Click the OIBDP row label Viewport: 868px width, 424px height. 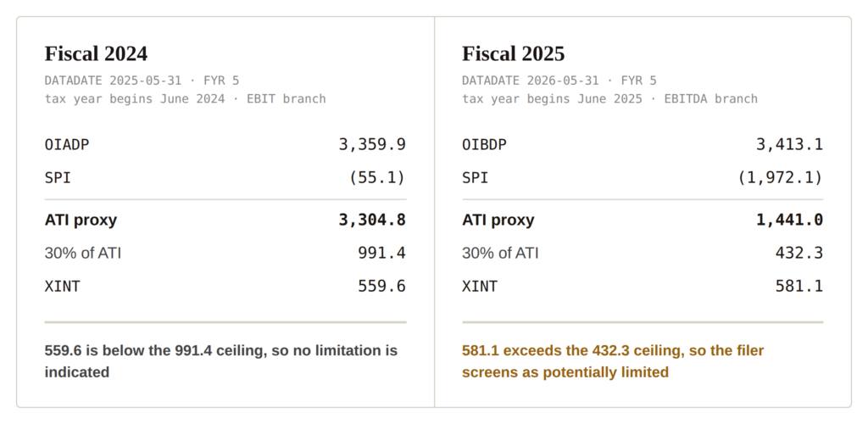click(x=484, y=145)
